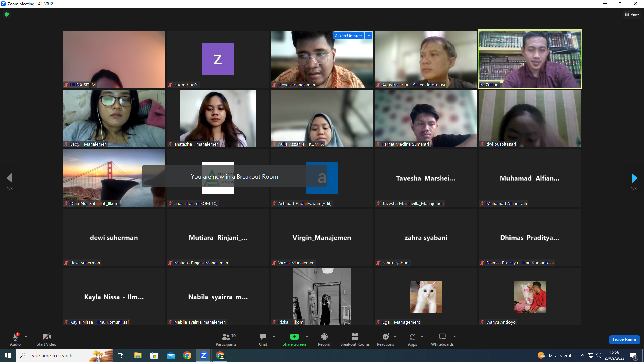Click Wahyu Andoyo's profile picture

coord(530,297)
